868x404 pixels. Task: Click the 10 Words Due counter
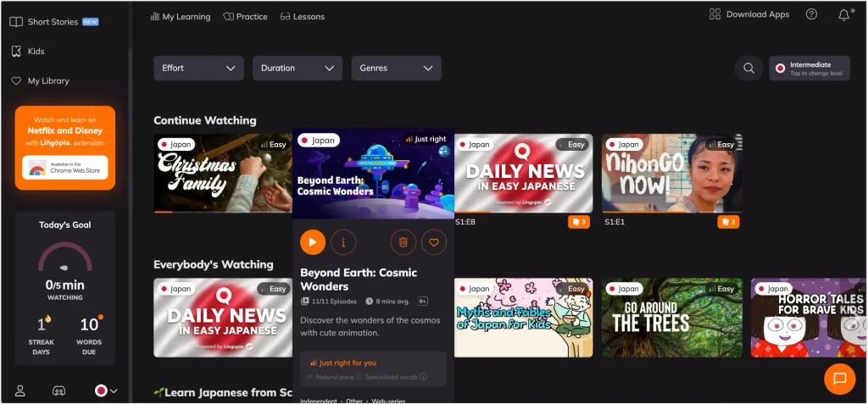(x=89, y=335)
